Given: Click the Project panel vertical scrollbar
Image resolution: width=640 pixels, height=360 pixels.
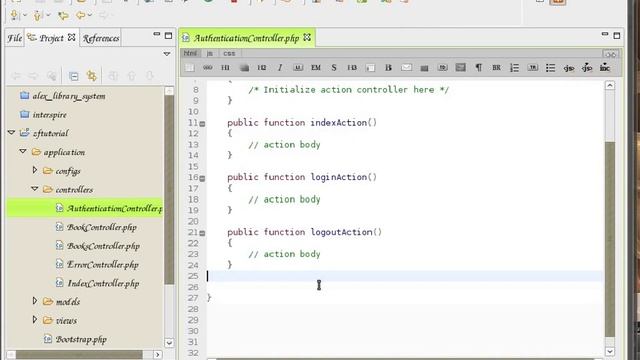Looking at the screenshot, I should (x=169, y=189).
